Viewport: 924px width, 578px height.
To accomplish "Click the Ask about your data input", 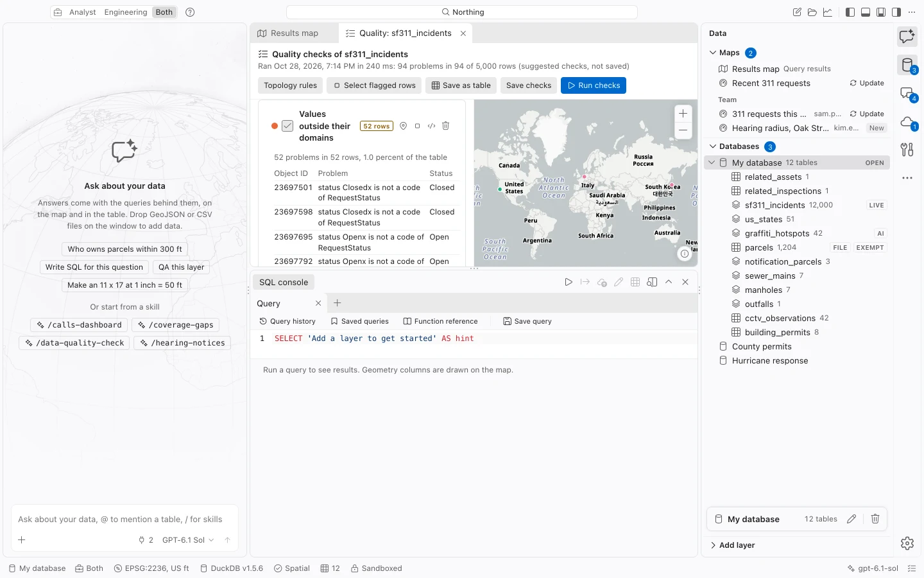I will (x=124, y=520).
